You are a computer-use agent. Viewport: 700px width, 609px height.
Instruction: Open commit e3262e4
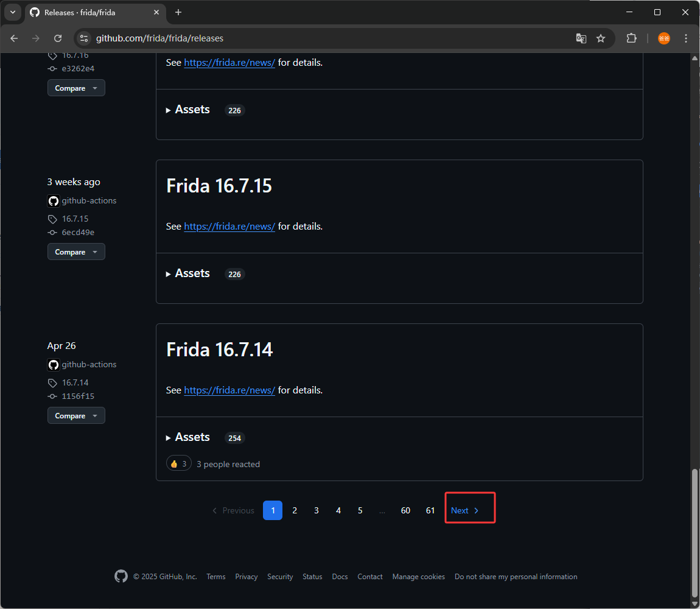[78, 69]
